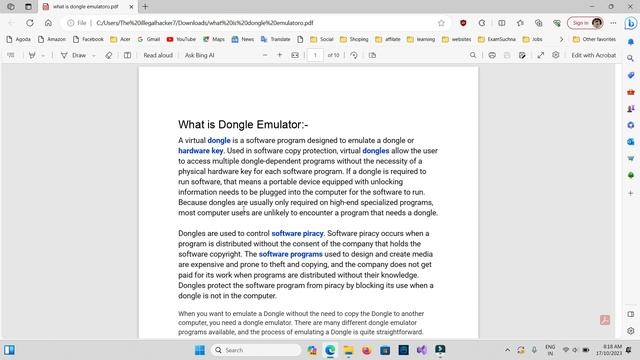Image resolution: width=640 pixels, height=360 pixels.
Task: Open Outlook in the sidebar
Action: (x=631, y=142)
